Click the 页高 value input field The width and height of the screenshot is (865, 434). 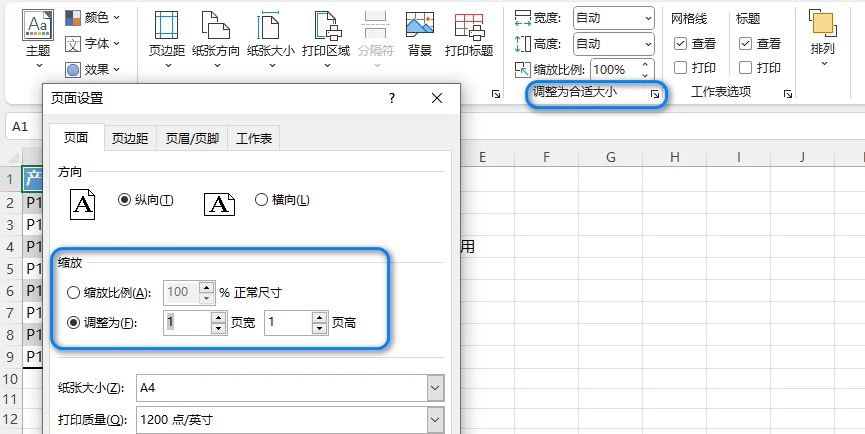pyautogui.click(x=289, y=323)
